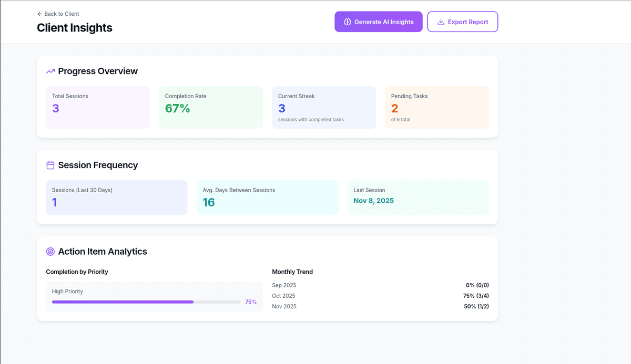The width and height of the screenshot is (631, 364).
Task: Open the Pending Tasks card
Action: coord(437,107)
